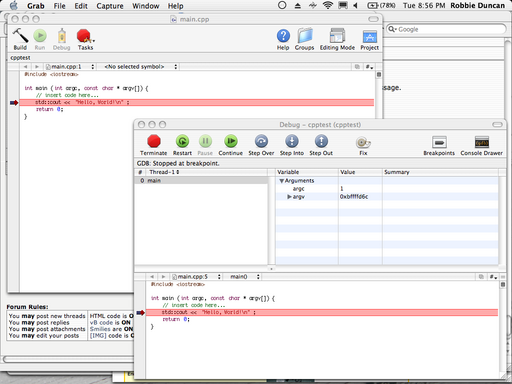Open the Tasks dropdown arrow
This screenshot has height=384, width=512.
click(x=94, y=41)
